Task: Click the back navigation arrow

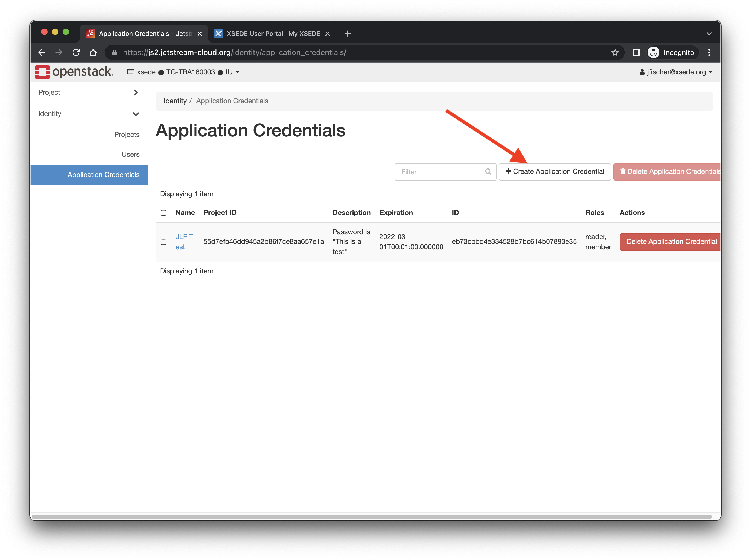Action: 42,52
